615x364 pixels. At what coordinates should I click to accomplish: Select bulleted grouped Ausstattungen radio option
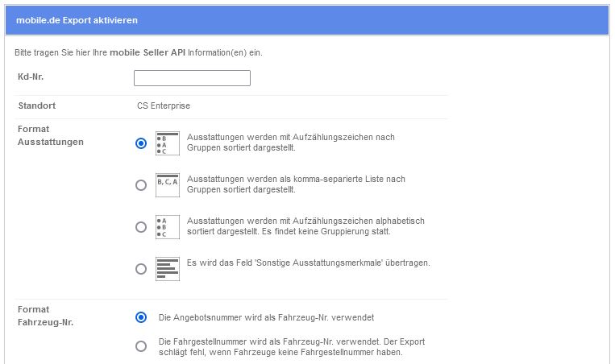click(141, 143)
